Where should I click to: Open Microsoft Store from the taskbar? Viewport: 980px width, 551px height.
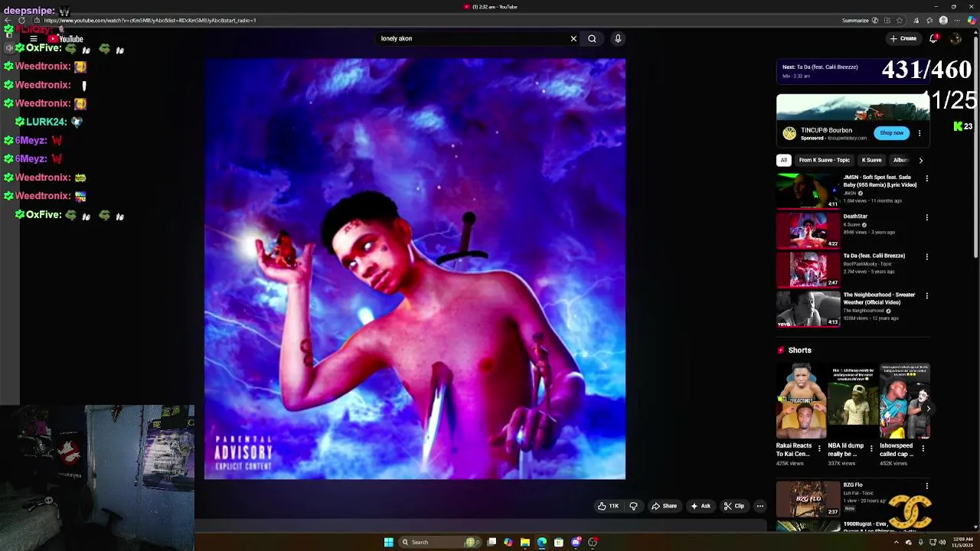click(x=559, y=542)
